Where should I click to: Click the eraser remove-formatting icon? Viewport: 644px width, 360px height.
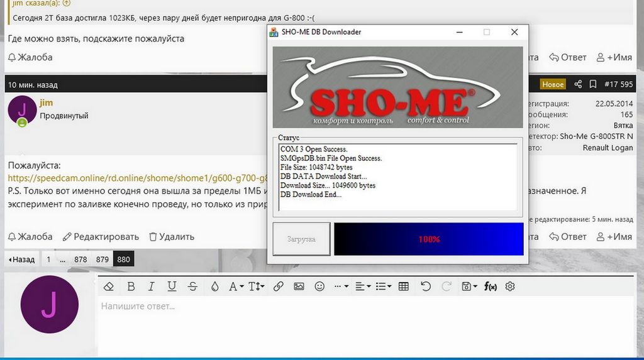click(109, 286)
